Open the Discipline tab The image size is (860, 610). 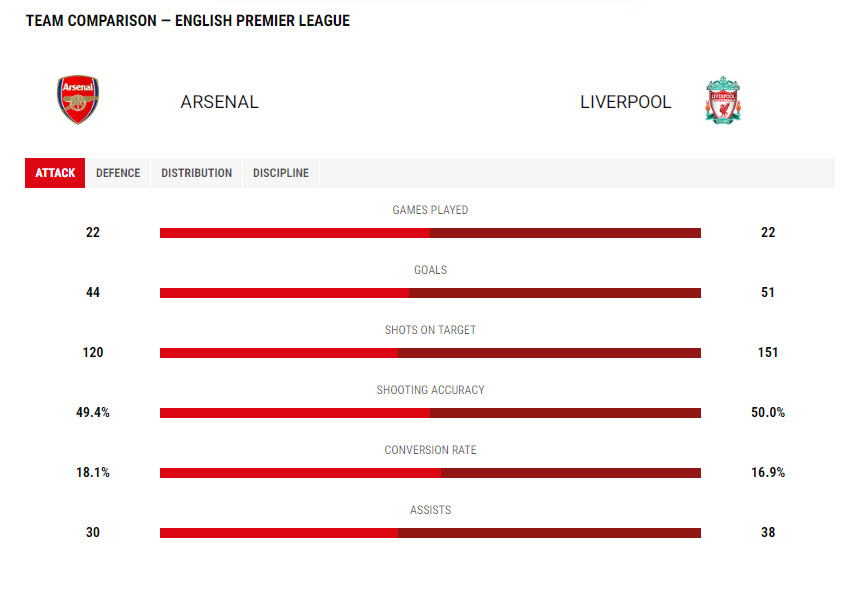coord(281,173)
